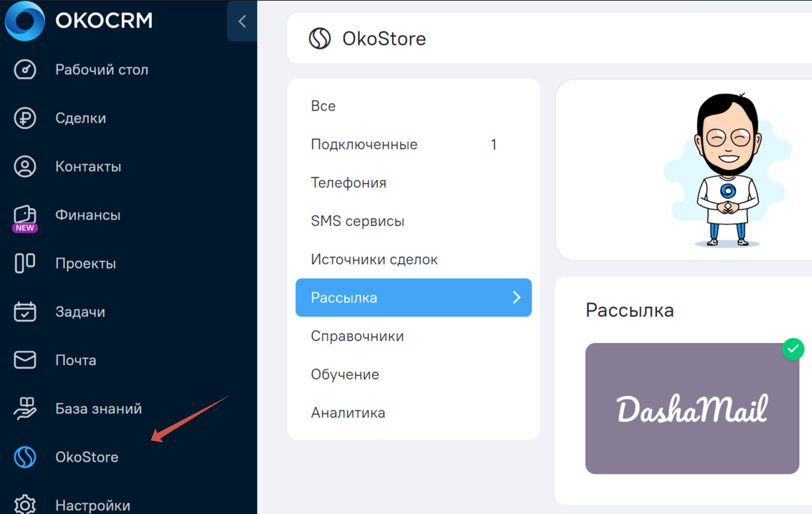The width and height of the screenshot is (812, 514).
Task: Click the Сделки ruble icon
Action: click(25, 118)
